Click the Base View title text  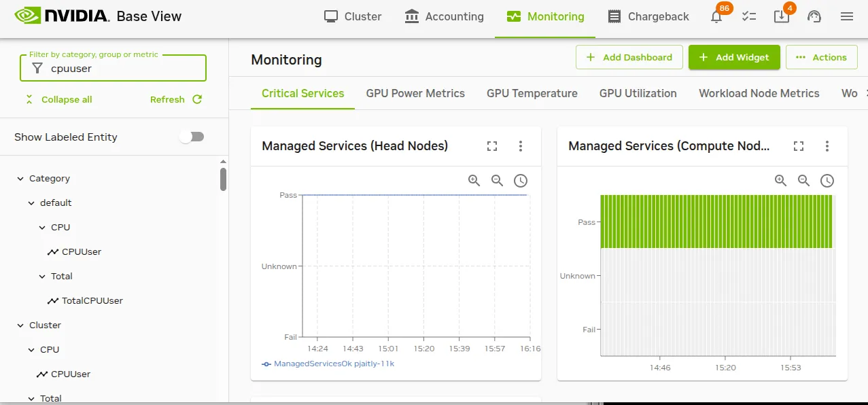149,16
